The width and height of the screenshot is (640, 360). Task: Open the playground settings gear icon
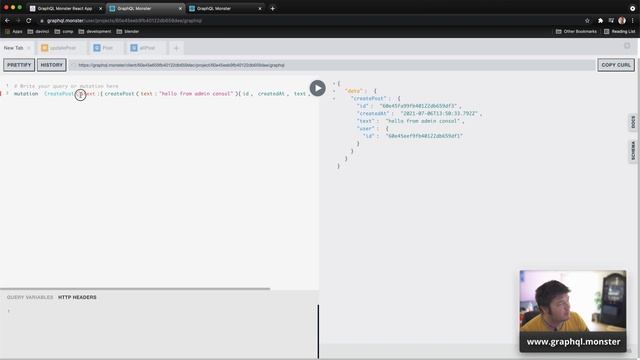pos(627,46)
